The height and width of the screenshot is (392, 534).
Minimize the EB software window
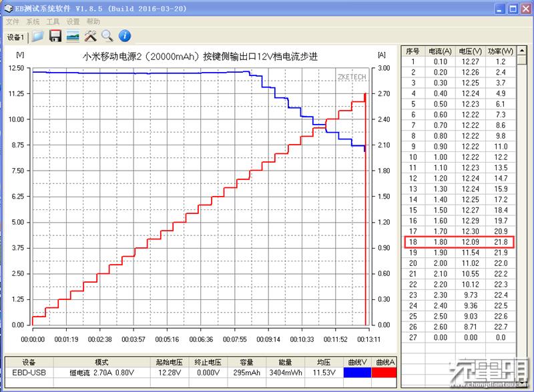click(499, 9)
